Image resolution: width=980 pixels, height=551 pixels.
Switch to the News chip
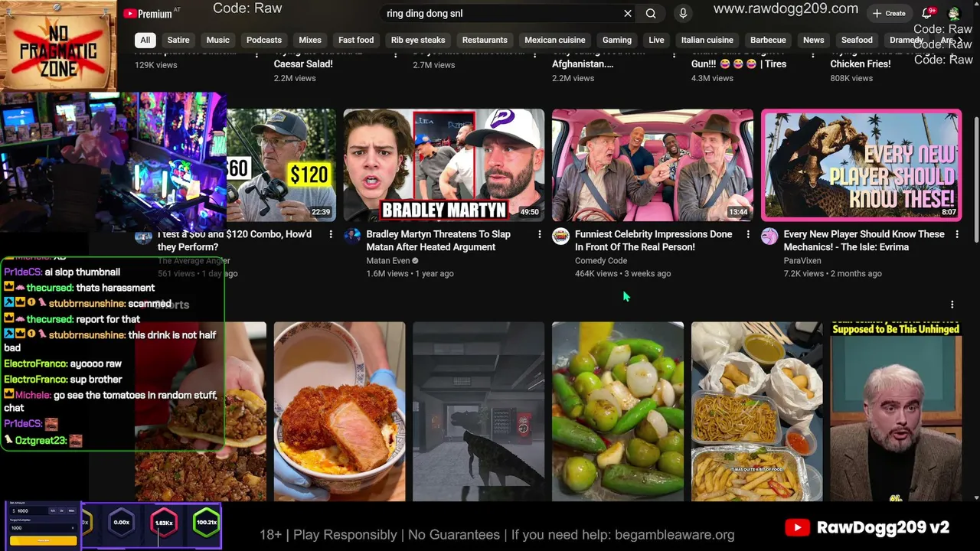click(x=814, y=40)
